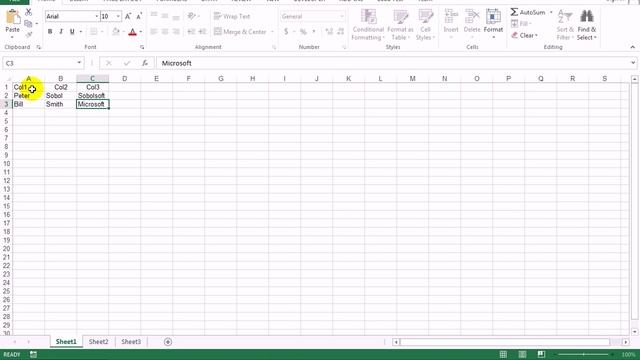The height and width of the screenshot is (360, 640).
Task: Click the Decrease Font Size icon
Action: [x=139, y=16]
